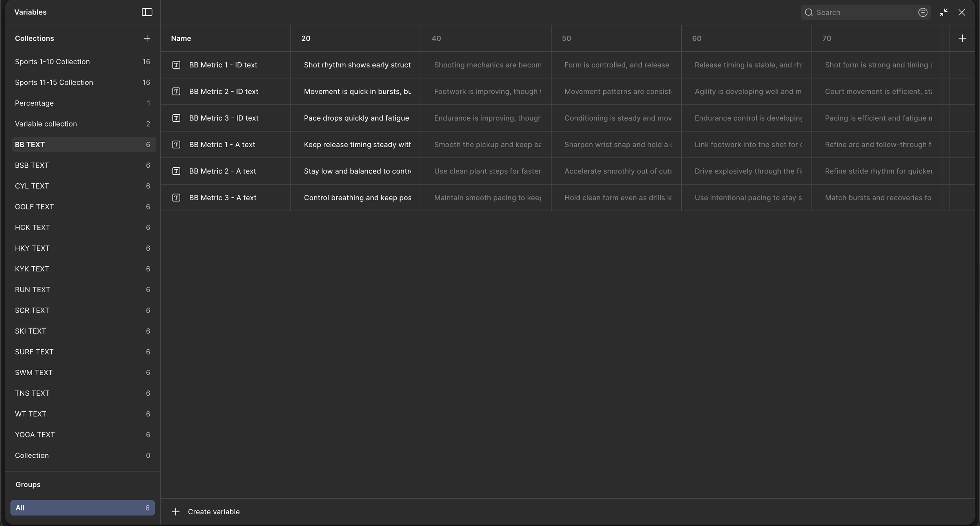Open the filter options icon
The image size is (980, 526).
coord(923,13)
